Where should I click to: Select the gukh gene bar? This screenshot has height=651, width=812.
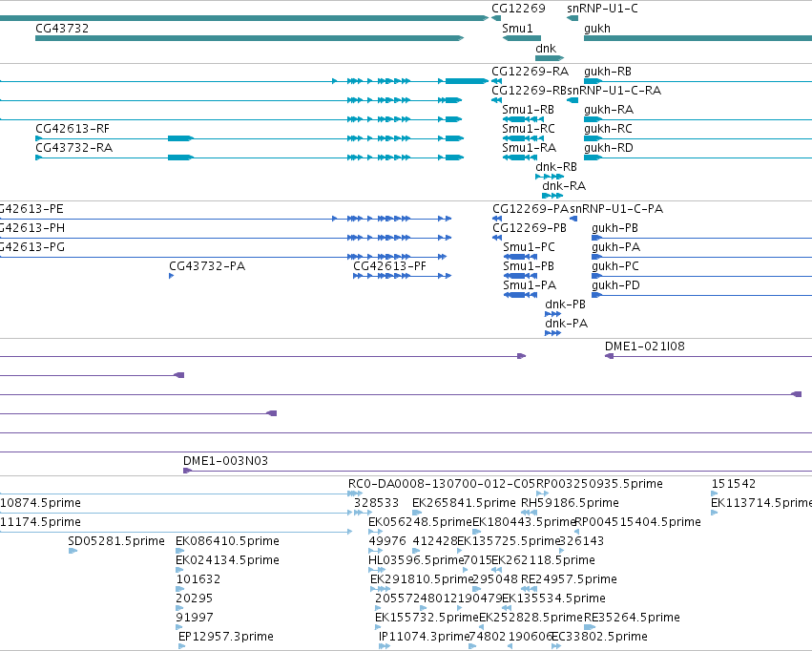click(697, 38)
